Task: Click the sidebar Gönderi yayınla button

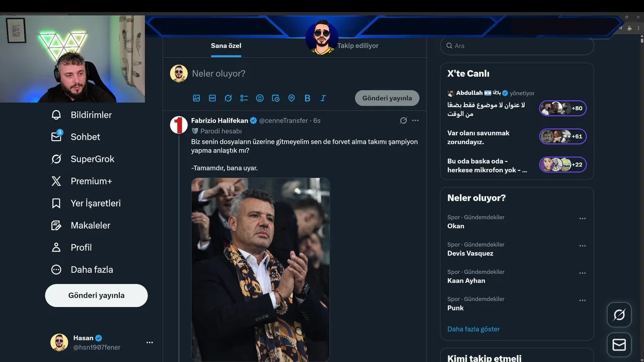Action: [x=96, y=296]
